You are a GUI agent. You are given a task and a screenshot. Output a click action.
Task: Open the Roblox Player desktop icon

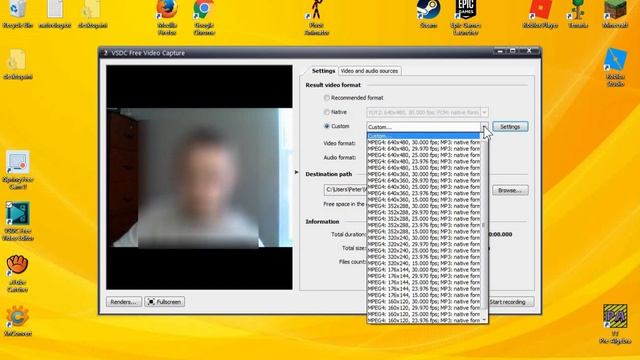[540, 14]
